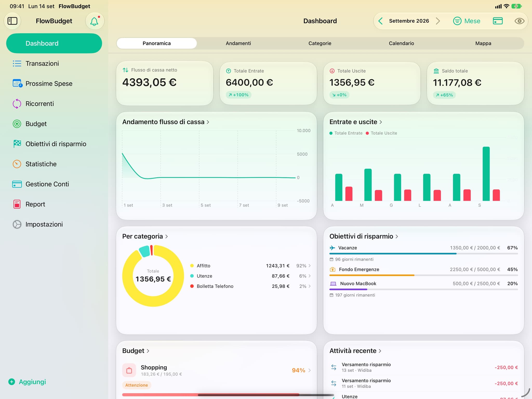The height and width of the screenshot is (399, 532).
Task: Click Settembre 2026 month label
Action: coord(409,21)
